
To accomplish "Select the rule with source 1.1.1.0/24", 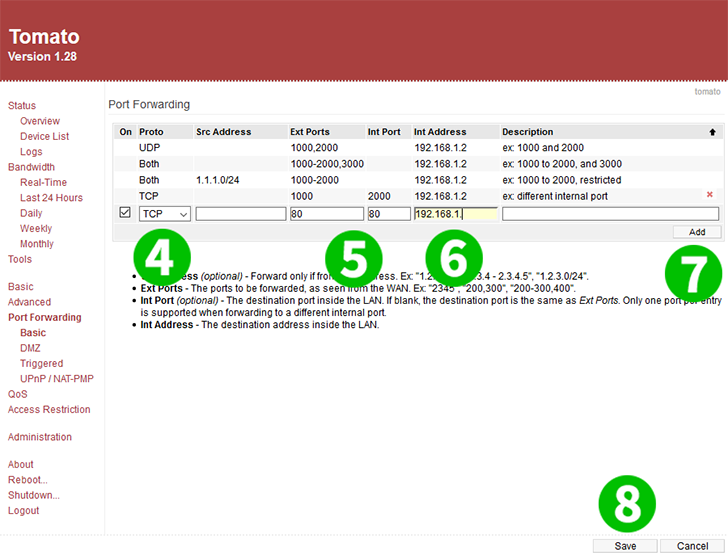I will 418,180.
